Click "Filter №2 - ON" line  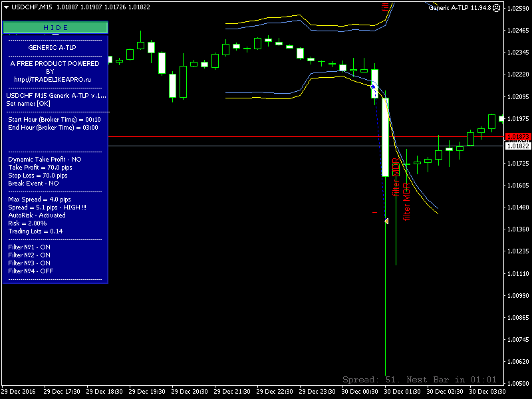click(29, 255)
